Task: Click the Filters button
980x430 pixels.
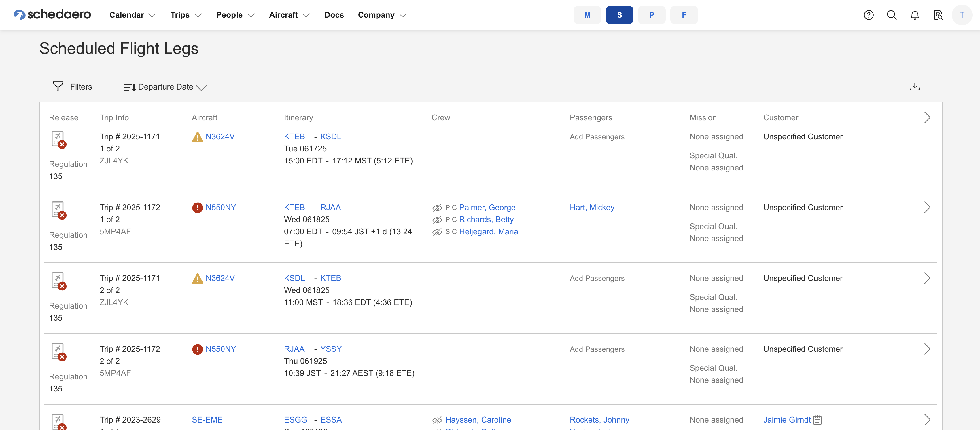Action: click(72, 87)
